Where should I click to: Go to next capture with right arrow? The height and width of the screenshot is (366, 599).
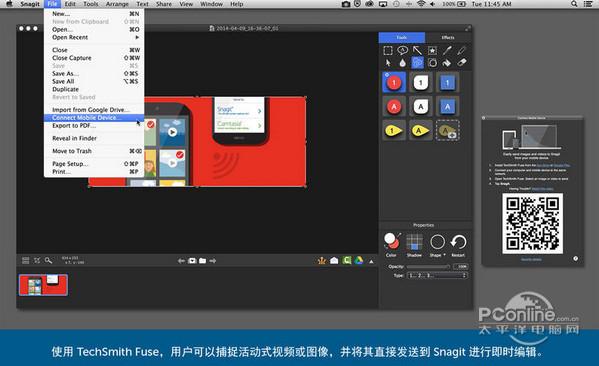point(213,261)
